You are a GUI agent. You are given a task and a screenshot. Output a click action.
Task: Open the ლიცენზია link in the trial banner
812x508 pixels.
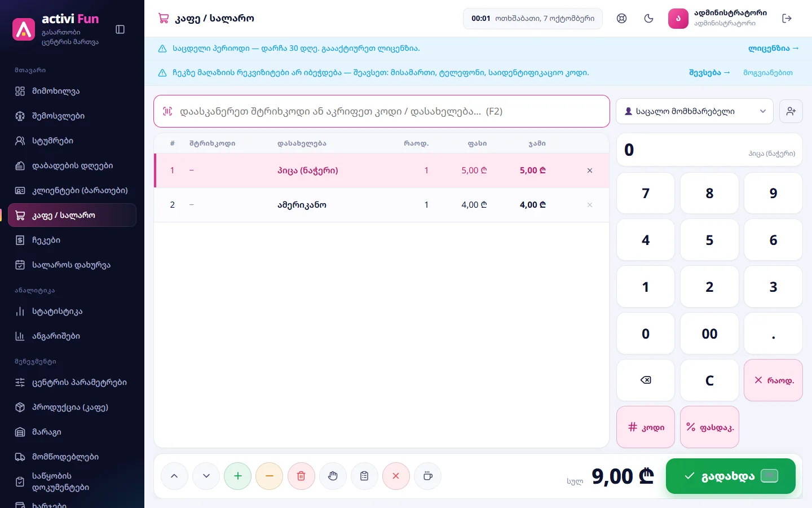coord(774,49)
